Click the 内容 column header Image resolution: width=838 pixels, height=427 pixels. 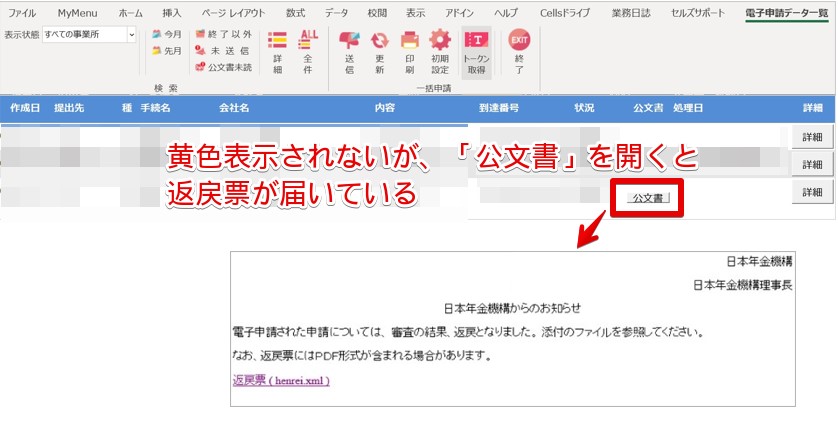385,108
